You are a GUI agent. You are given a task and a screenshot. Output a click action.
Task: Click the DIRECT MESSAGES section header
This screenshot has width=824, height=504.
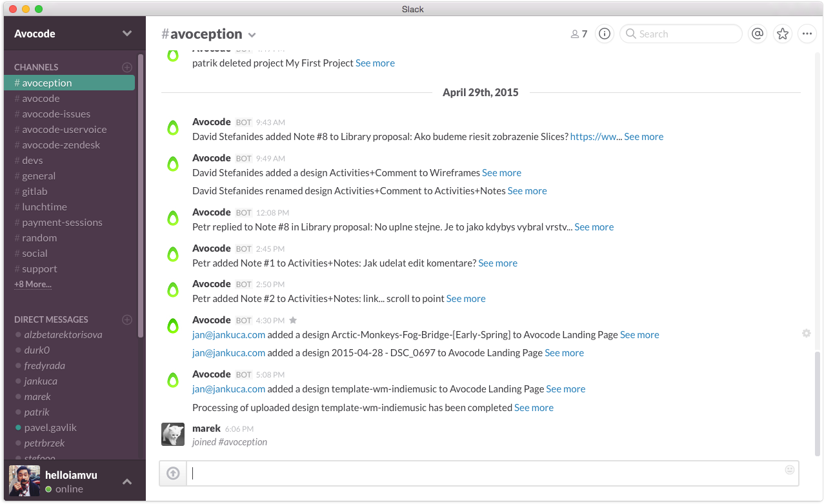51,319
